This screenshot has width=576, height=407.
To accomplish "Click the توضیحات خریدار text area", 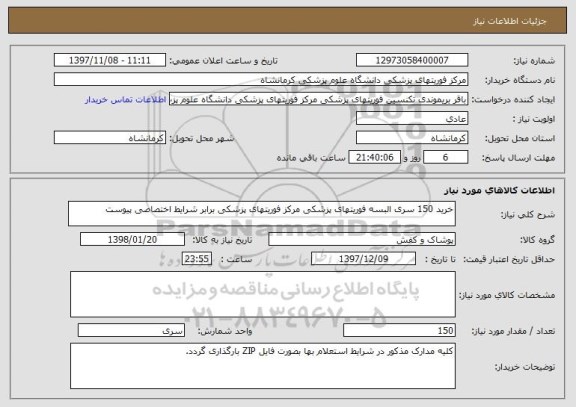I will pyautogui.click(x=263, y=366).
